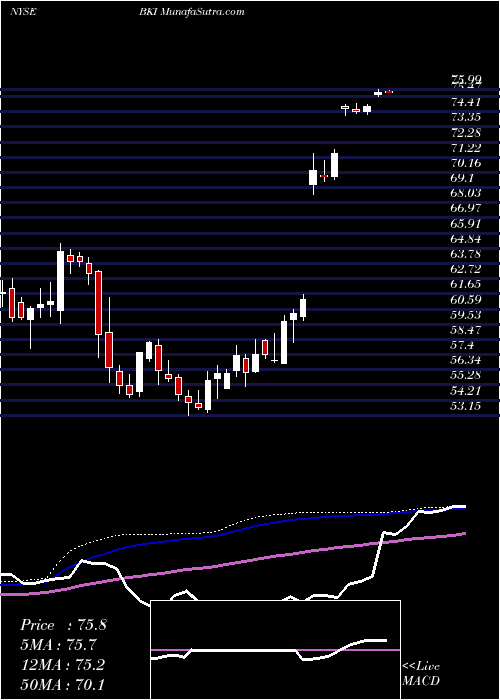Click the 66.97 price axis label
The width and height of the screenshot is (500, 700).
coord(466,208)
